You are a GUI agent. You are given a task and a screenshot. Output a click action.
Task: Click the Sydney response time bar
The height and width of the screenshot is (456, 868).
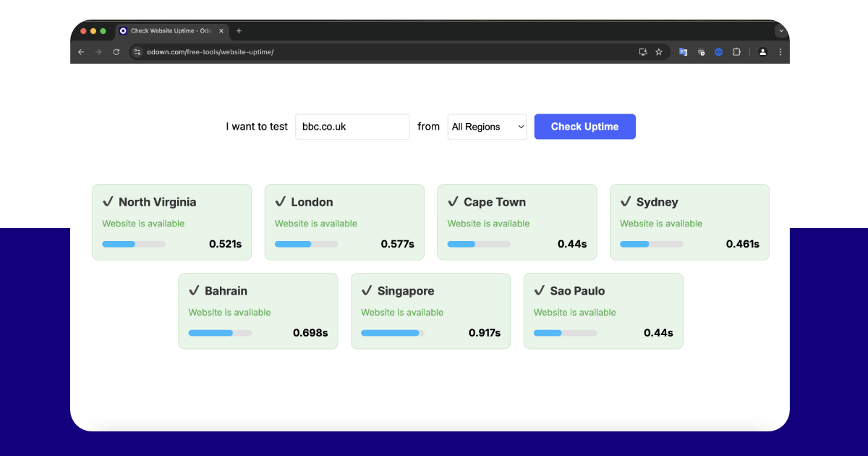652,244
